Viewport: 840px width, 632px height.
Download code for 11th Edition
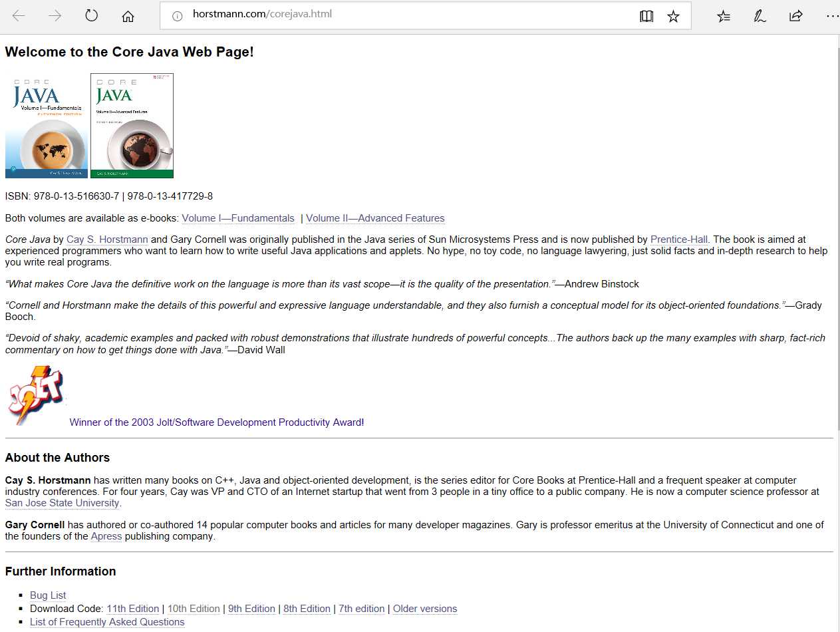click(x=133, y=609)
